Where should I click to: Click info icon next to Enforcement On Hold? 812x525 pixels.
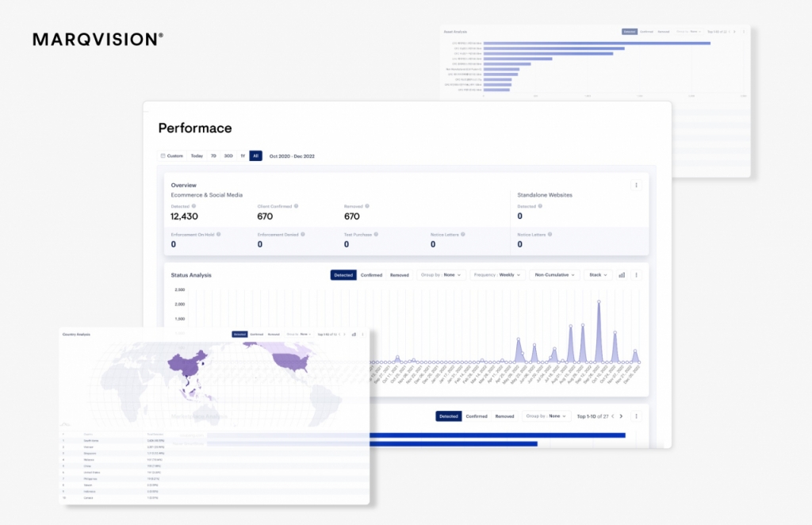pos(219,235)
